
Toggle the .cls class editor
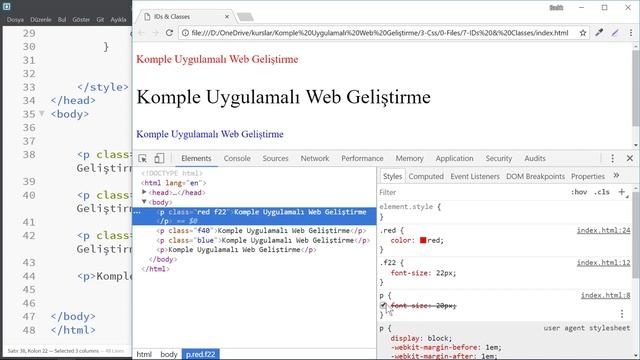point(602,192)
